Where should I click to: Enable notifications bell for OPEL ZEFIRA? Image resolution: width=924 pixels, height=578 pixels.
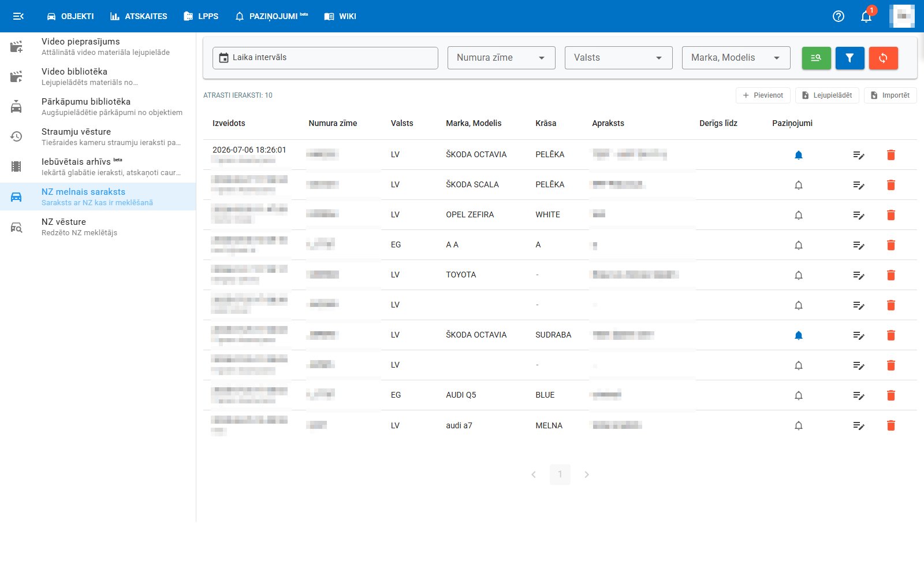pyautogui.click(x=799, y=215)
